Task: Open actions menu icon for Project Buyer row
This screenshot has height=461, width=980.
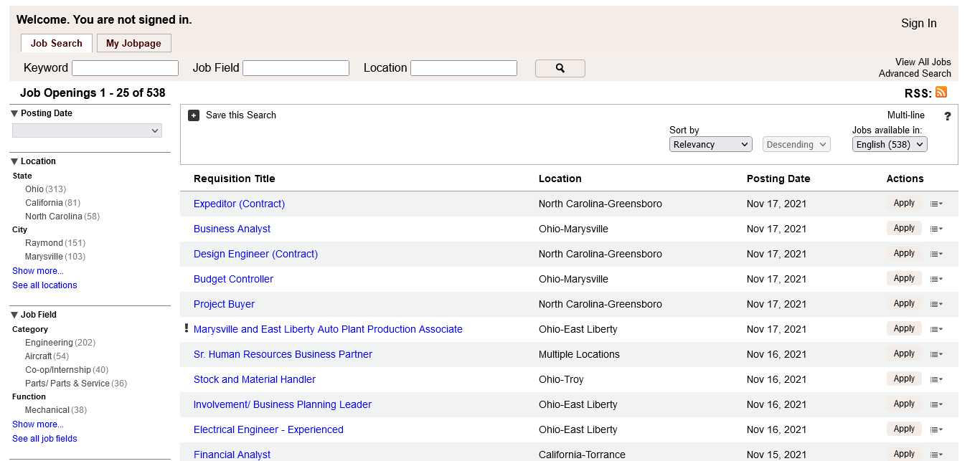Action: point(936,305)
